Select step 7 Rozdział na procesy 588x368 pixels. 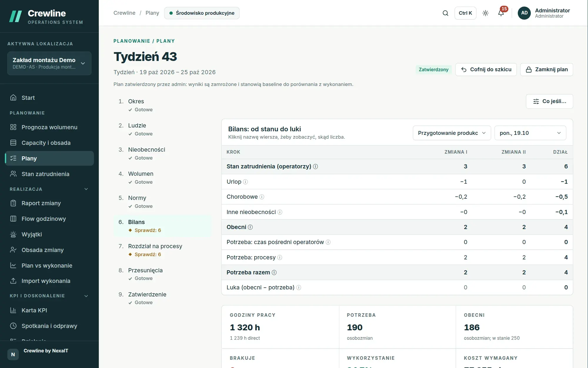pyautogui.click(x=163, y=250)
